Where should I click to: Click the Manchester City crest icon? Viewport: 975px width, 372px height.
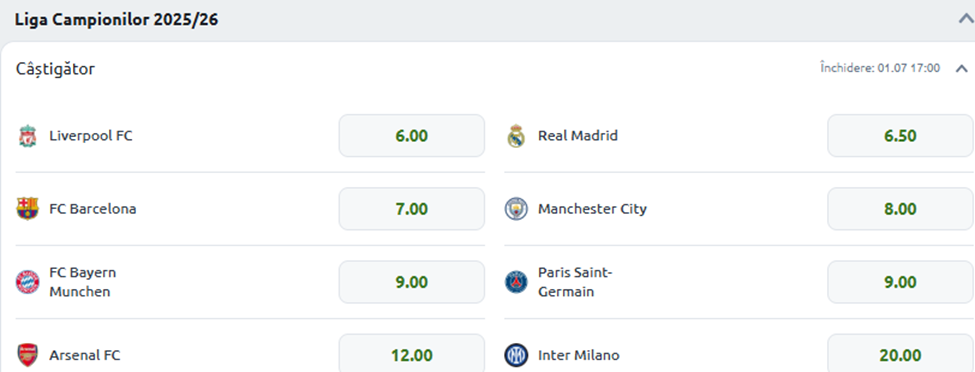pyautogui.click(x=516, y=208)
